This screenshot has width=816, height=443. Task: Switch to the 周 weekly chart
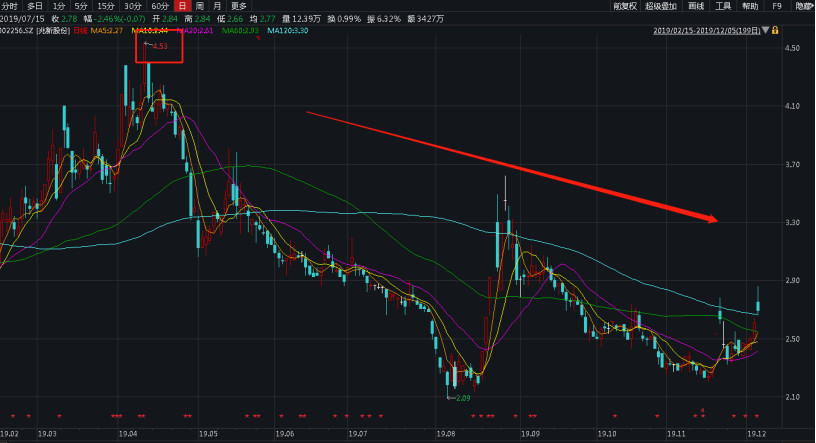pos(199,6)
